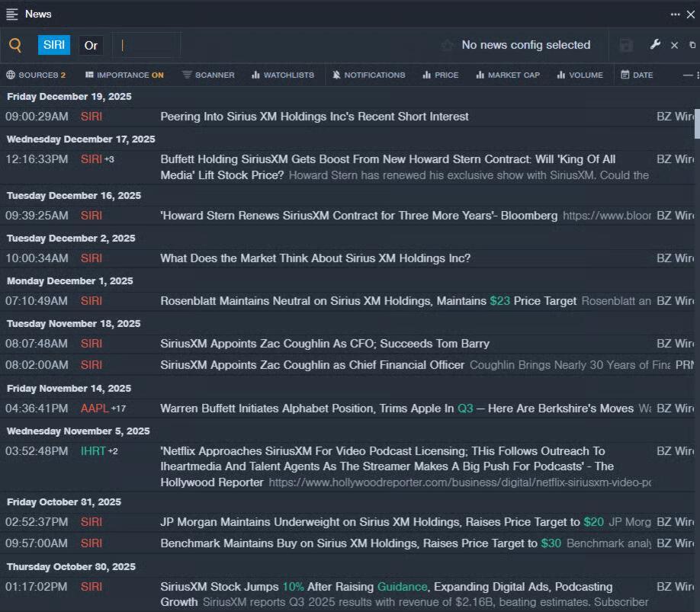Select the Scanner filter tab
This screenshot has height=612, width=700.
(208, 75)
